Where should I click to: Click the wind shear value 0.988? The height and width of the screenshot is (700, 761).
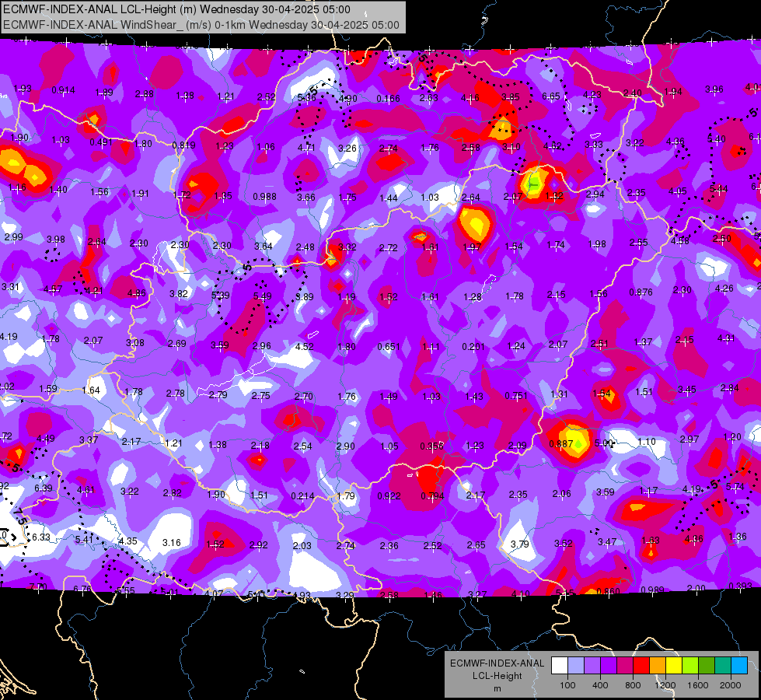click(x=264, y=197)
